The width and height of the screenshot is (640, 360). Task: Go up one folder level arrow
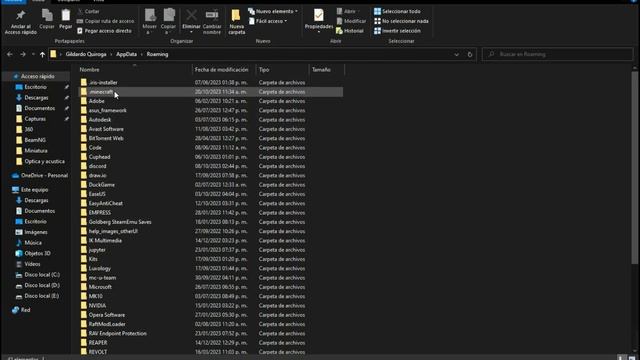[42, 54]
